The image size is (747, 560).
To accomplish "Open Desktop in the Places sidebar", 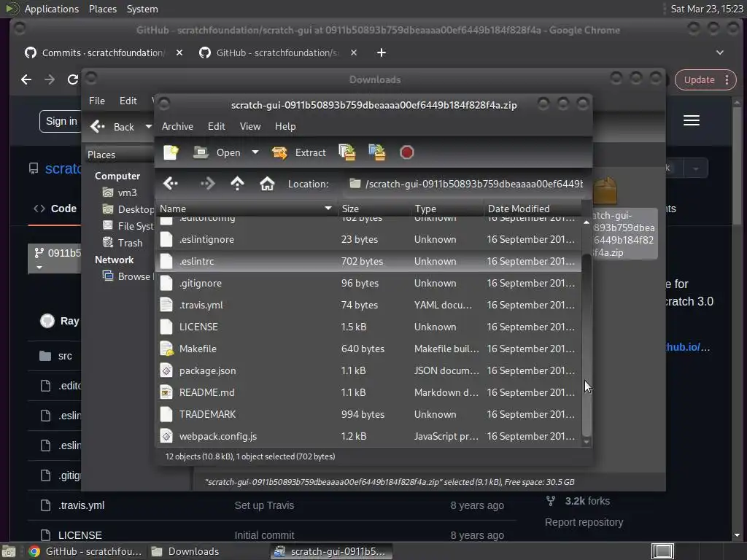I will 128,209.
